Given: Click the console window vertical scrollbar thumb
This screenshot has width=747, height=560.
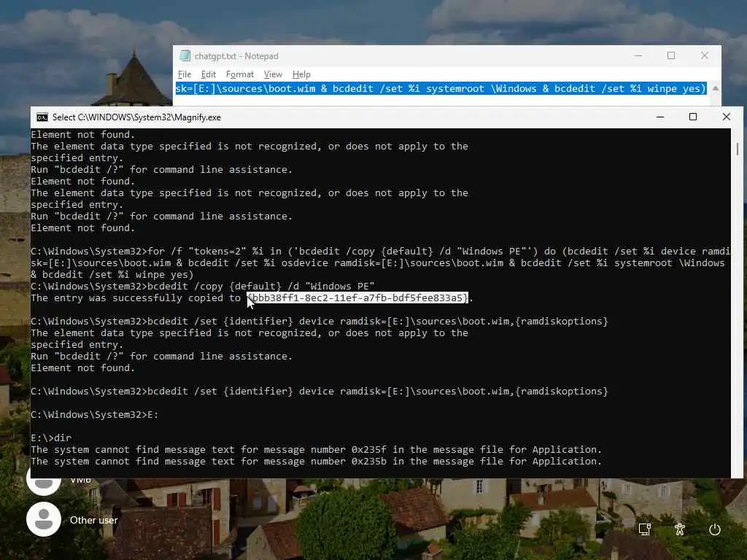Looking at the screenshot, I should click(x=737, y=149).
